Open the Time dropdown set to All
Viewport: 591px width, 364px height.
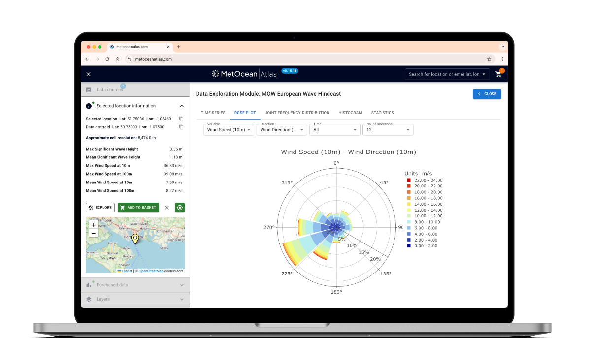[335, 130]
